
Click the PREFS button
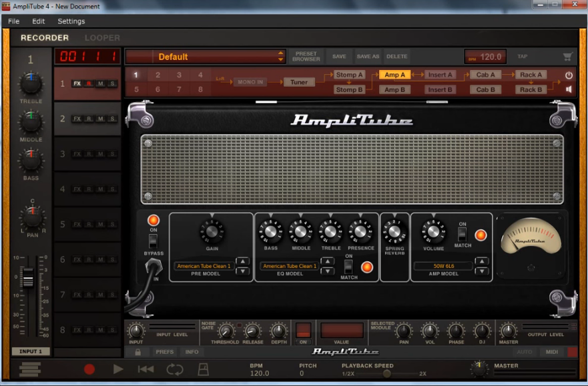(x=165, y=352)
